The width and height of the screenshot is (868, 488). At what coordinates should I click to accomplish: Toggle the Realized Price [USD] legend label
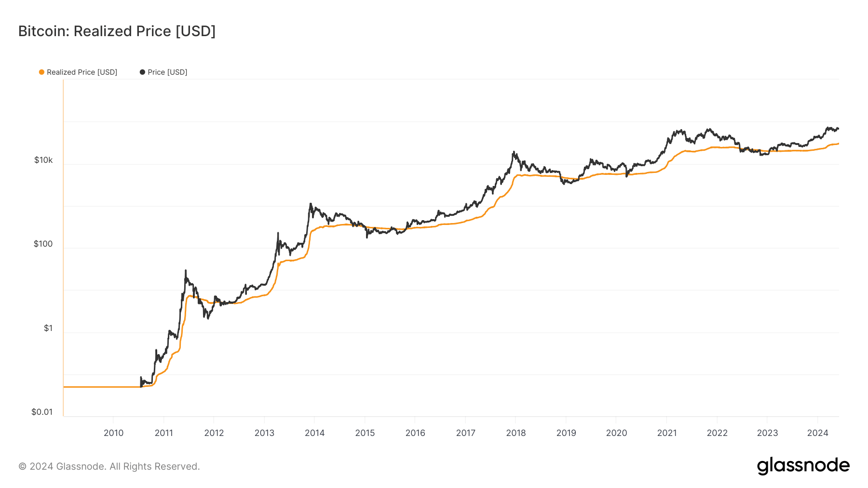point(82,72)
